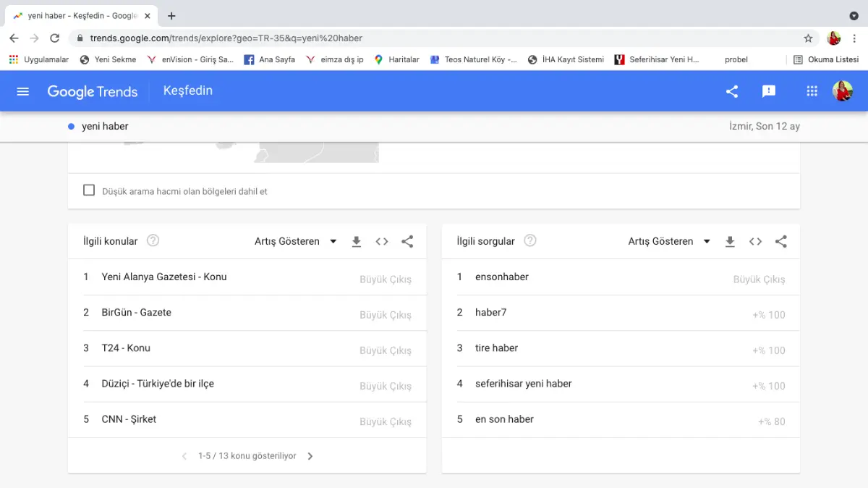Open CNN - Şirket topic

click(x=129, y=418)
